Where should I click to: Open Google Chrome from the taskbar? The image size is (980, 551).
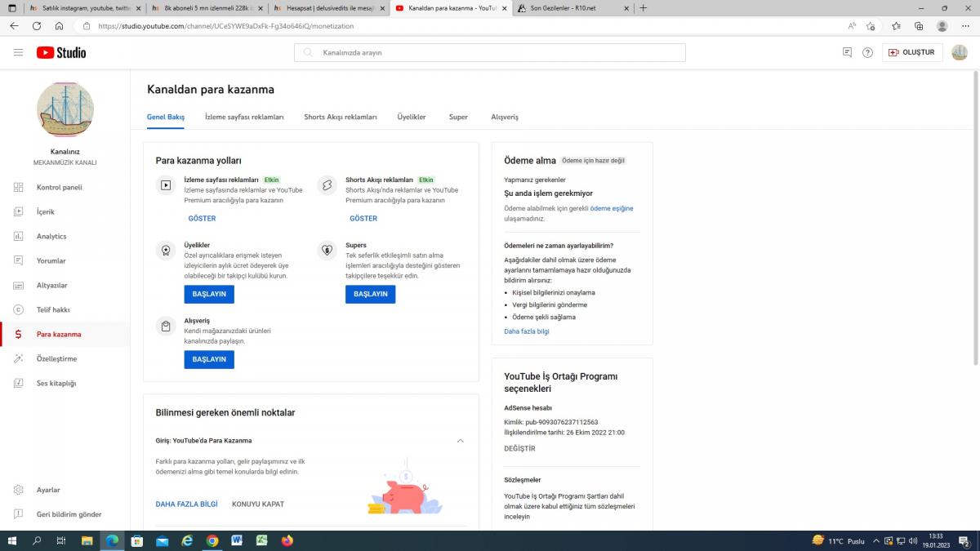click(212, 540)
